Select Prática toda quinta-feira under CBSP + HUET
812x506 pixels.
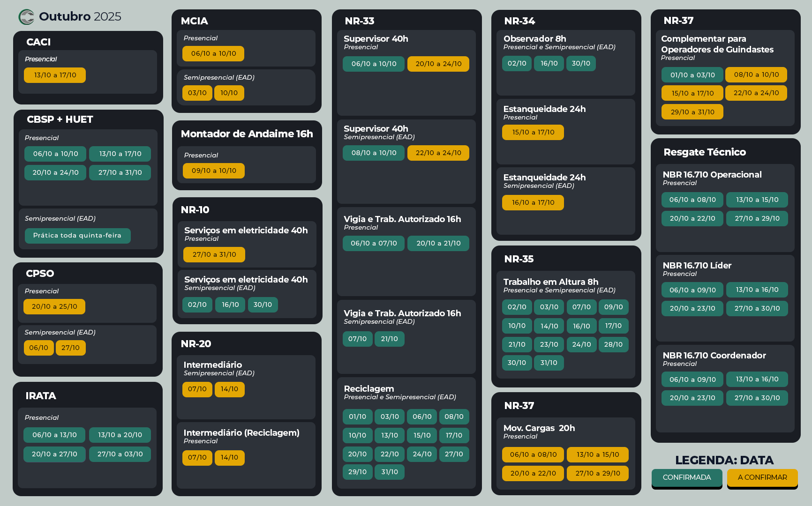pos(77,236)
